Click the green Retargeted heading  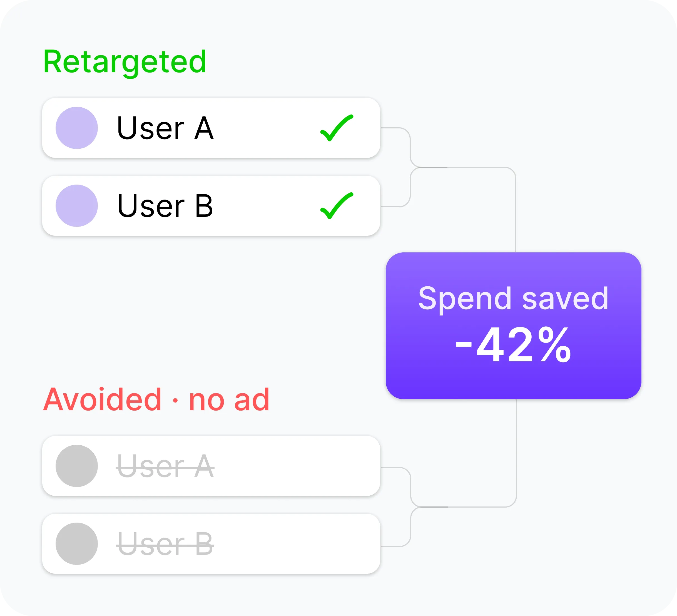tap(125, 63)
